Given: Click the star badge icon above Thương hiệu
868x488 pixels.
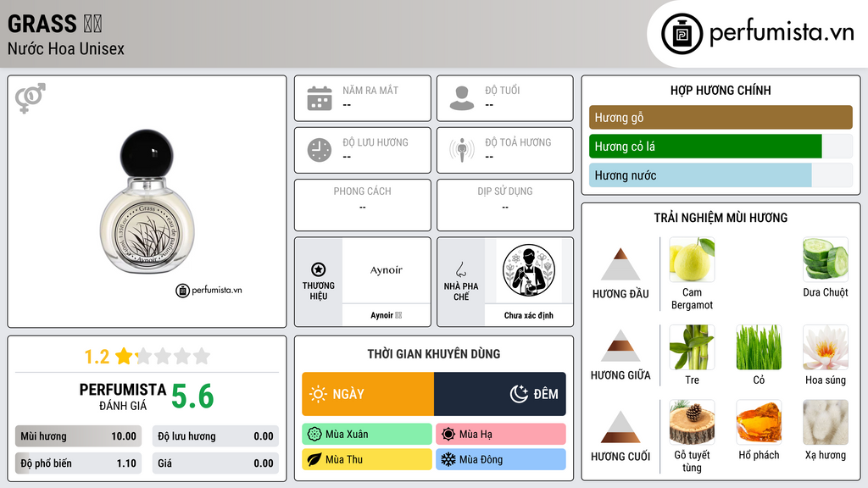Looking at the screenshot, I should (319, 269).
